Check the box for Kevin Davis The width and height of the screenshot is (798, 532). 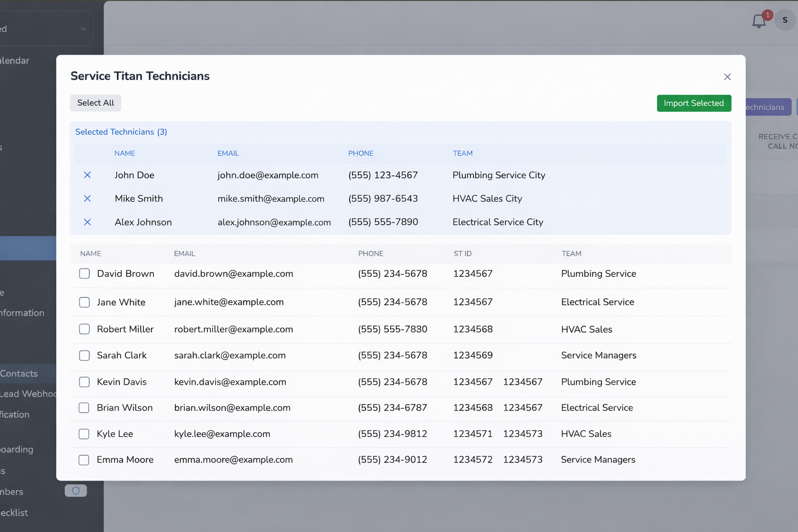pos(84,382)
